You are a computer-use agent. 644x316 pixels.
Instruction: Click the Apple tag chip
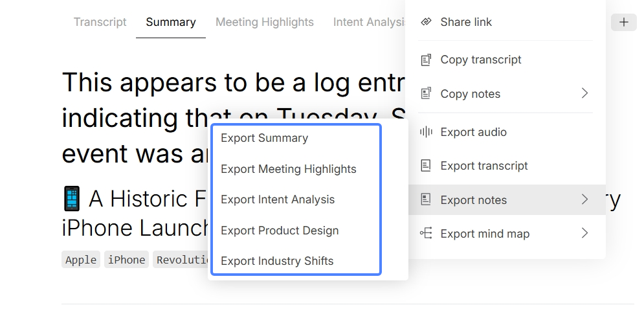coord(81,260)
